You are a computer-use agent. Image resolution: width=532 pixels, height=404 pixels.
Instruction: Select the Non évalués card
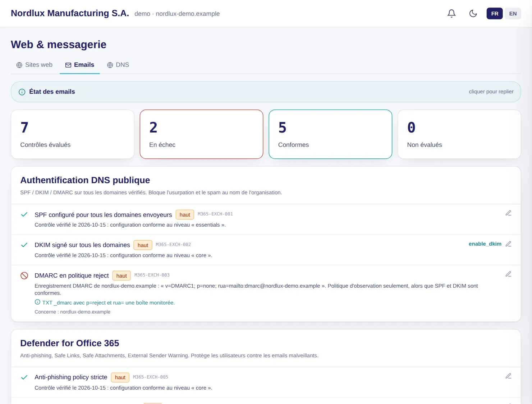(459, 134)
